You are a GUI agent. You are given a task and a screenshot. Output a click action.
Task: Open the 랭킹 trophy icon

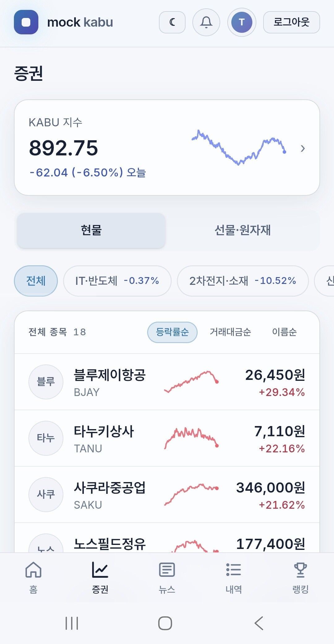point(301,570)
